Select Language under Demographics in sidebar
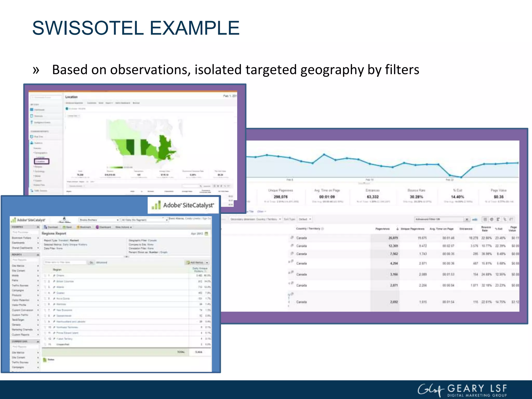This screenshot has width=532, height=399. click(x=40, y=157)
